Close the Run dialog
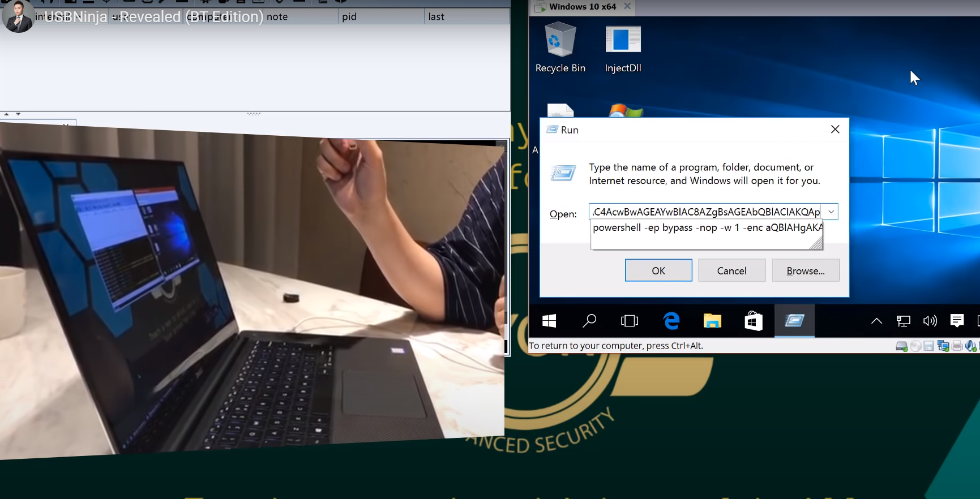Viewport: 980px width, 499px height. pyautogui.click(x=835, y=130)
